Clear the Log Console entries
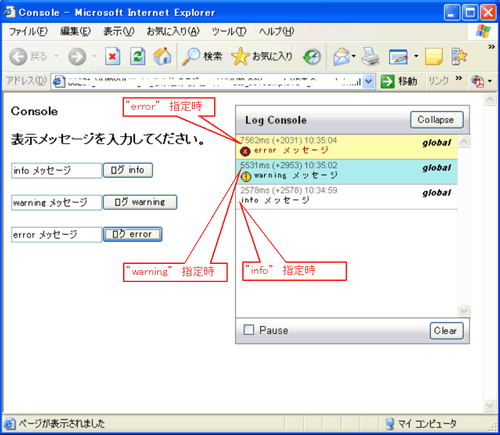The height and width of the screenshot is (435, 500). tap(446, 331)
